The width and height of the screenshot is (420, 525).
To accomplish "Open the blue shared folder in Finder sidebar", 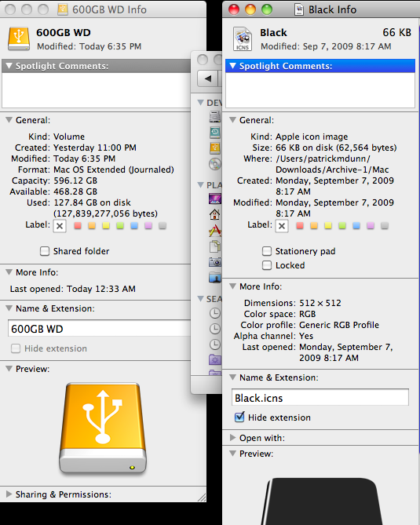I will tap(214, 278).
